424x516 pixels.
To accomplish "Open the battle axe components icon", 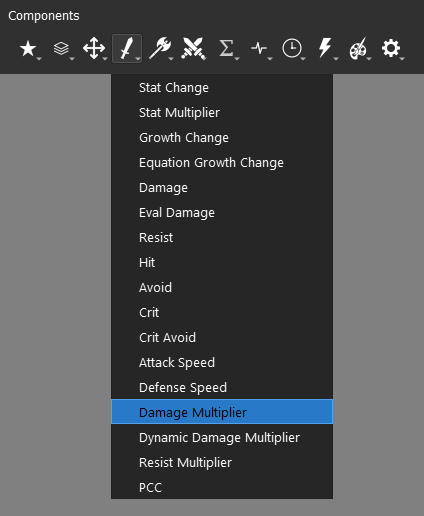I will pyautogui.click(x=161, y=49).
